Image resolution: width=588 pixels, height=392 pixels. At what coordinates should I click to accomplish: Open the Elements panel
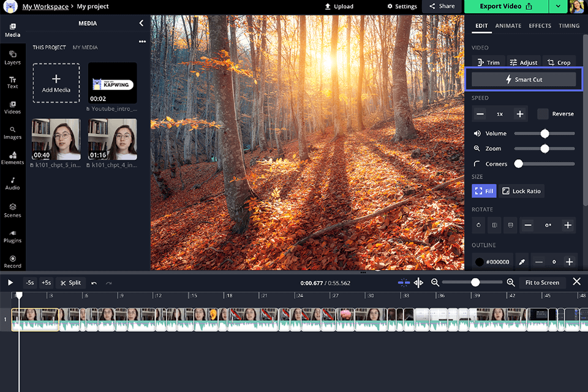point(12,158)
